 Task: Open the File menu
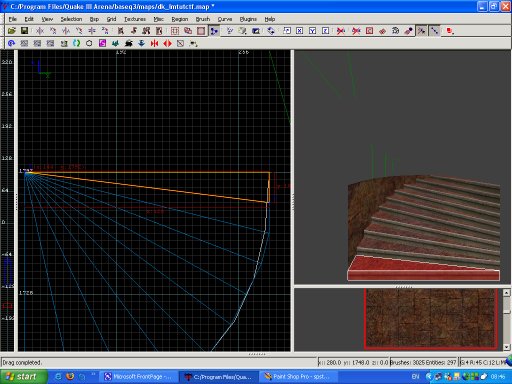coord(13,19)
